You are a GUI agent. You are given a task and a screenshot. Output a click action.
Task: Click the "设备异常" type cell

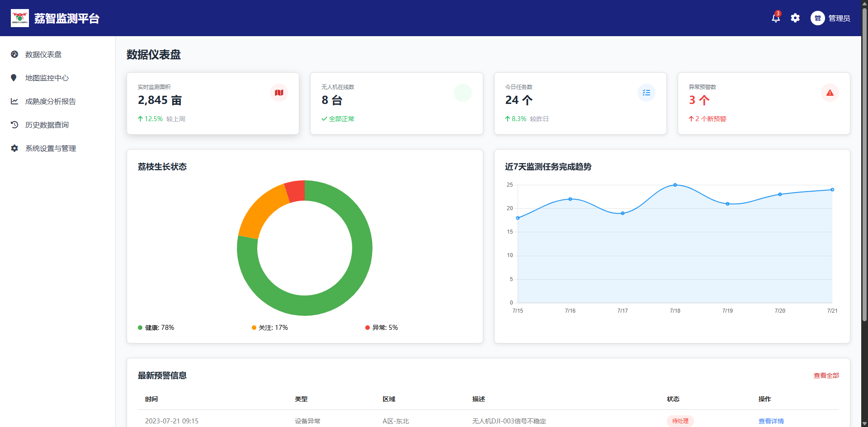click(307, 421)
